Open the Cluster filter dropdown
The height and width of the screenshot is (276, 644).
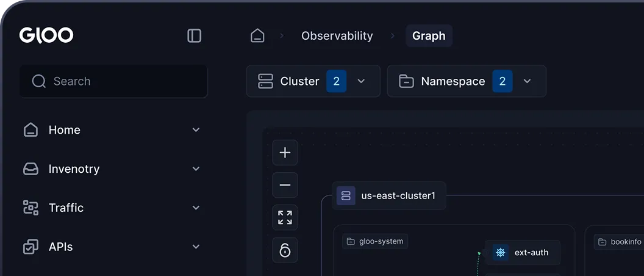pyautogui.click(x=313, y=81)
